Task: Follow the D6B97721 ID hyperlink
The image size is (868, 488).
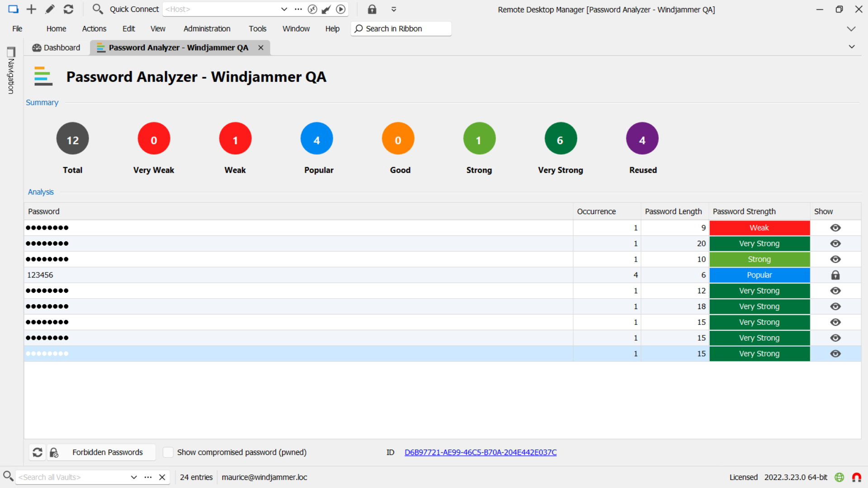Action: (480, 452)
